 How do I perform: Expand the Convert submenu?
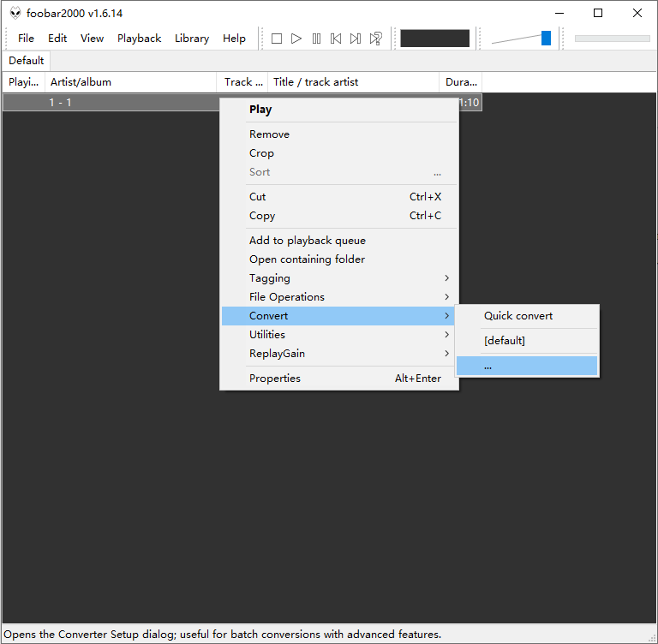(x=339, y=316)
